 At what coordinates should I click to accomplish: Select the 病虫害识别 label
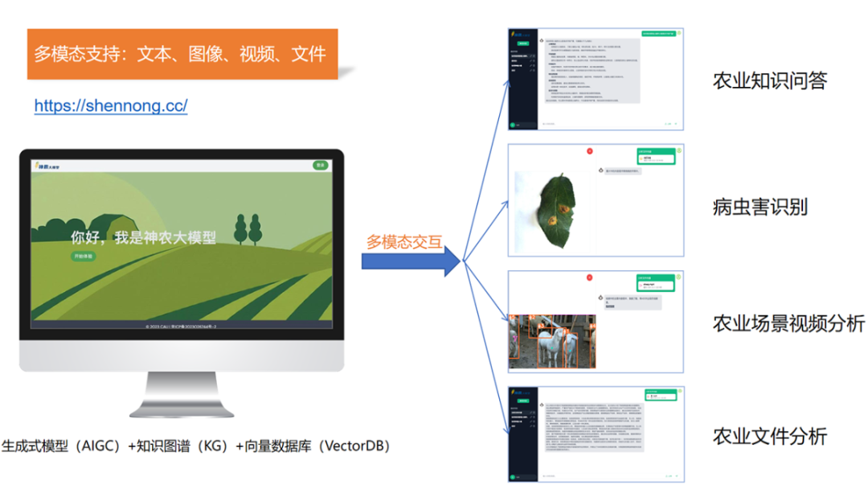pyautogui.click(x=759, y=207)
